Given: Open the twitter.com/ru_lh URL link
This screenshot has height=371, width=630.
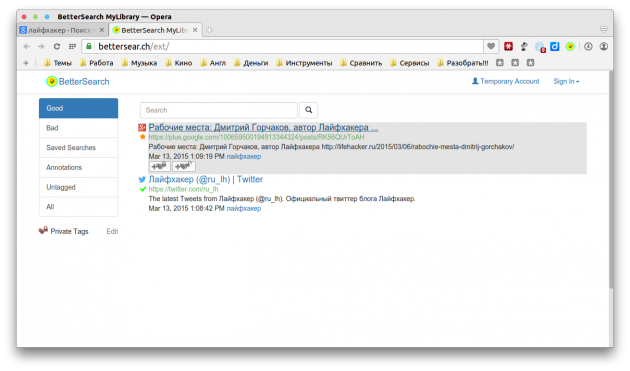Looking at the screenshot, I should coord(183,189).
